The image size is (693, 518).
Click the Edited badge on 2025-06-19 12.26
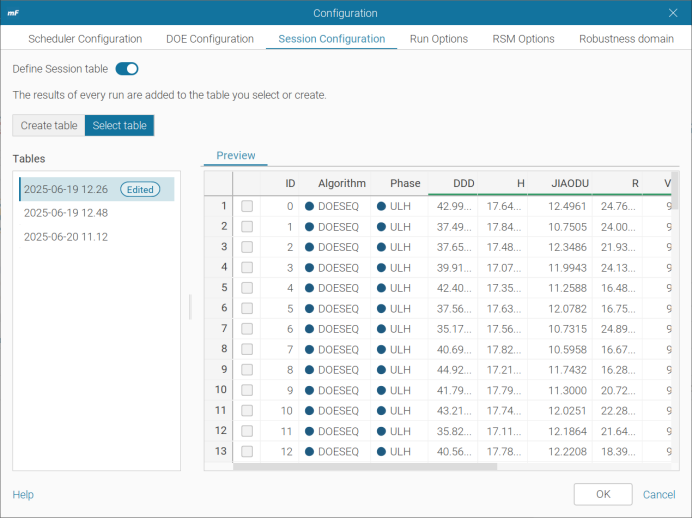pyautogui.click(x=140, y=189)
